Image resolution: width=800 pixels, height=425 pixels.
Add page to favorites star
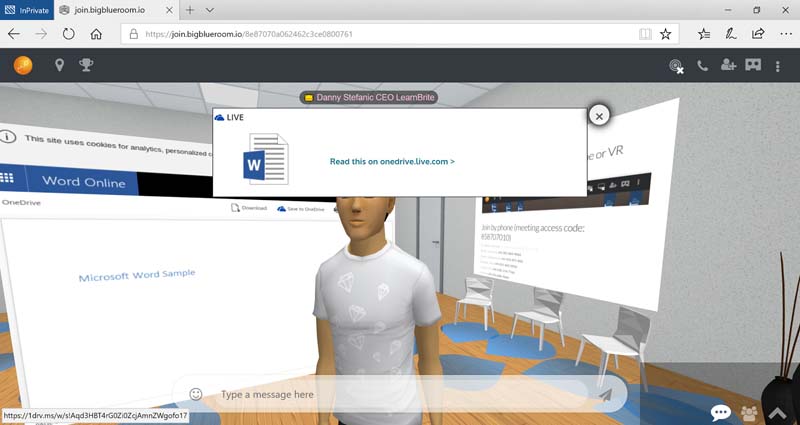pos(665,34)
